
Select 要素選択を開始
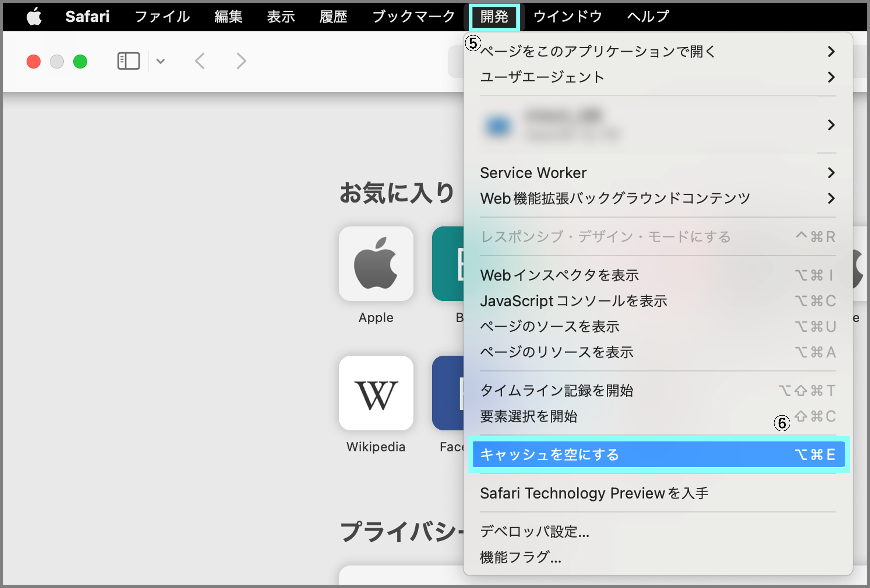coord(658,416)
